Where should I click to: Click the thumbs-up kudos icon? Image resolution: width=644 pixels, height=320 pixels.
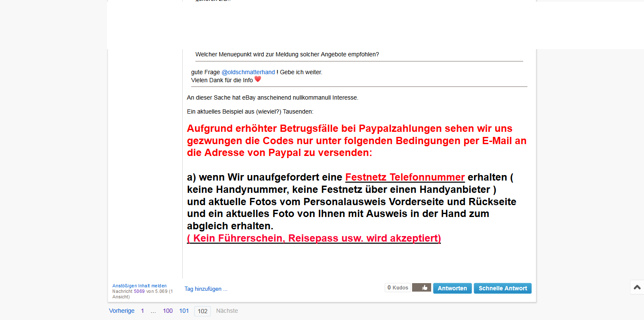pos(422,288)
